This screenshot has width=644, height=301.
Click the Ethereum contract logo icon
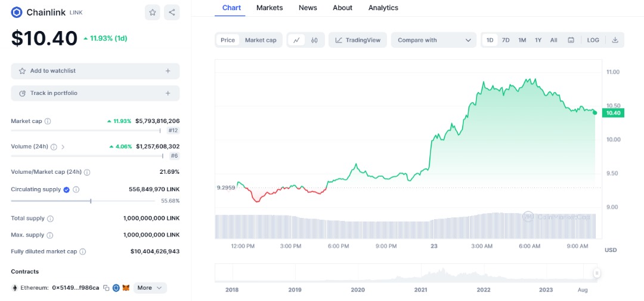click(15, 288)
